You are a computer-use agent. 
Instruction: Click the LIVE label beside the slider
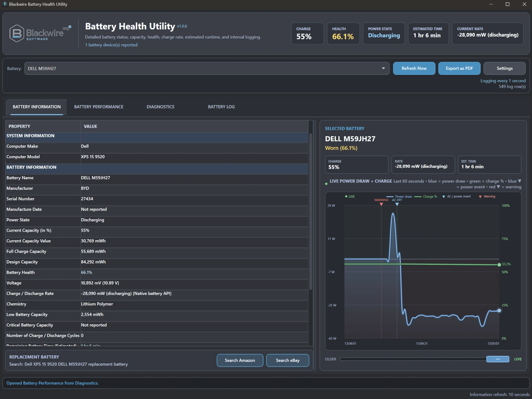pyautogui.click(x=518, y=359)
